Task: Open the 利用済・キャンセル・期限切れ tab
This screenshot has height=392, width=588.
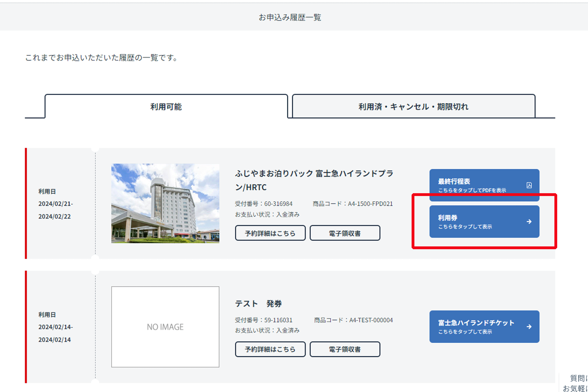Action: [414, 106]
